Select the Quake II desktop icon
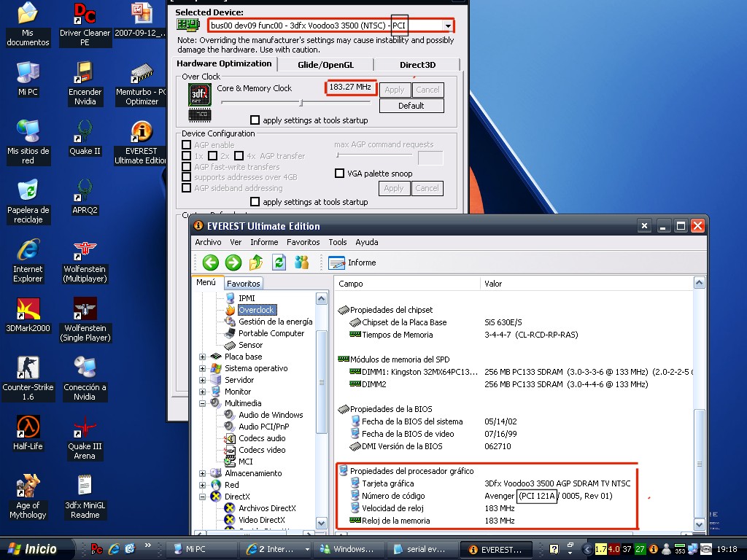747x560 pixels. pos(85,138)
